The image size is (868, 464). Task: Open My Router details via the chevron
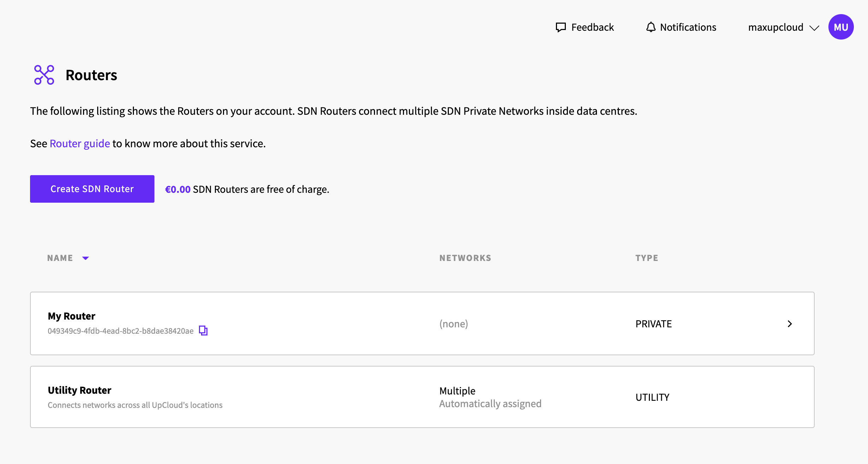tap(790, 324)
